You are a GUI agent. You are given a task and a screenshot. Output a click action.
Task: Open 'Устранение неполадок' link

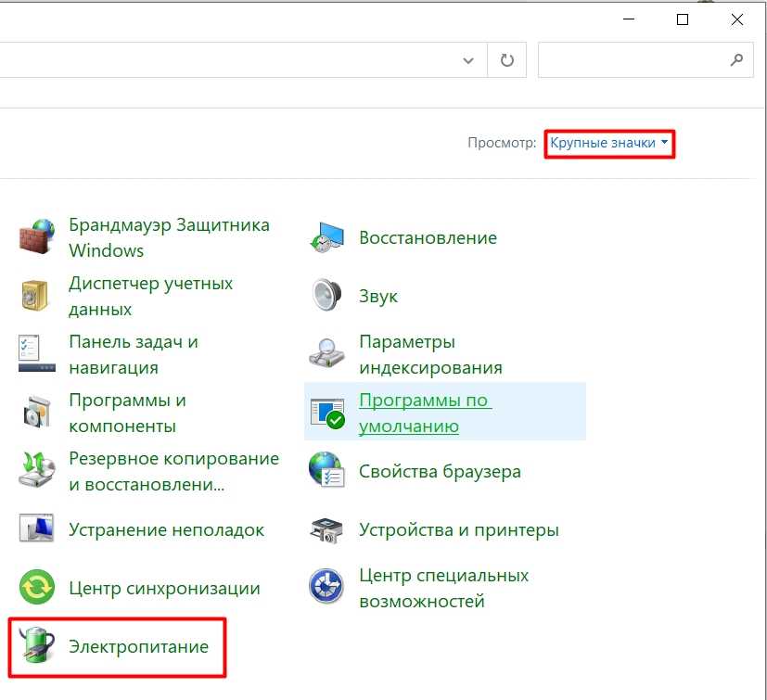pos(166,529)
